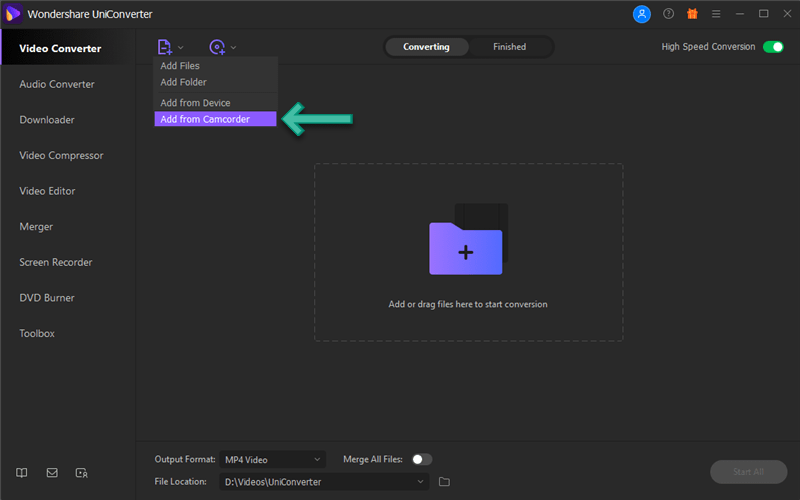Toggle Merge All Files switch

click(x=422, y=459)
